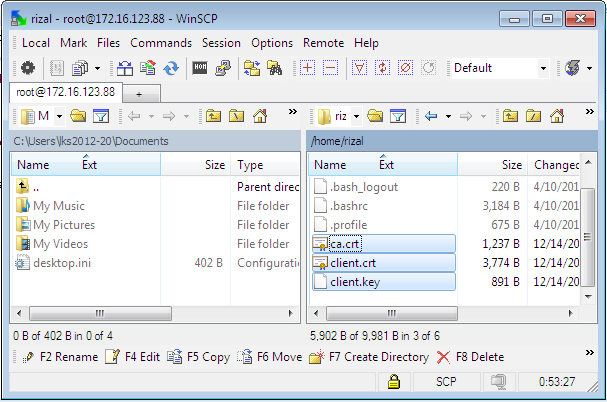Open the Help menu

point(366,43)
